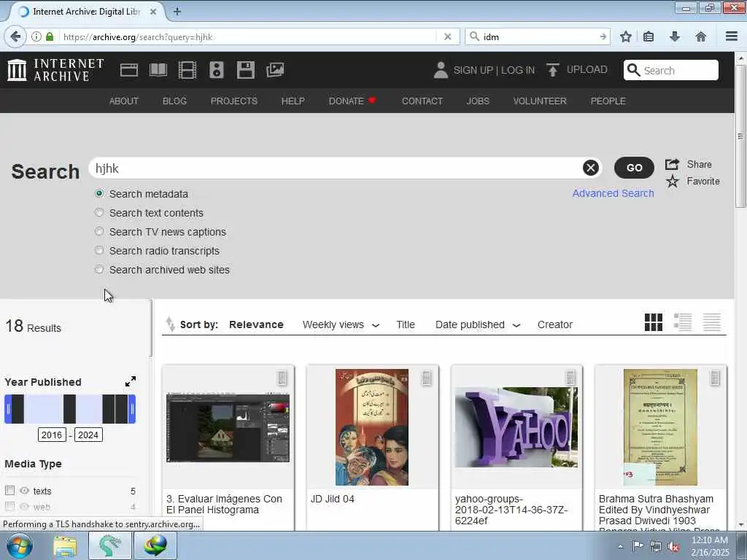Go back with browser back arrow

[x=15, y=36]
